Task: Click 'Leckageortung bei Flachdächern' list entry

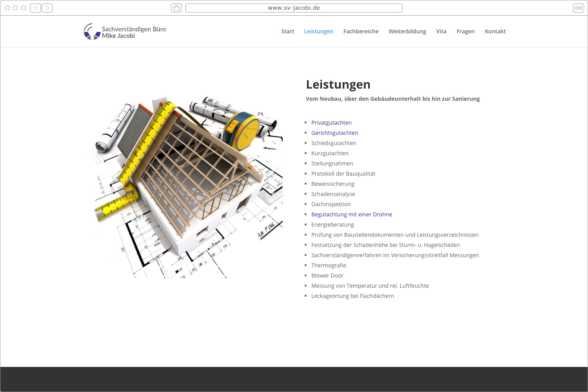Action: pos(352,296)
